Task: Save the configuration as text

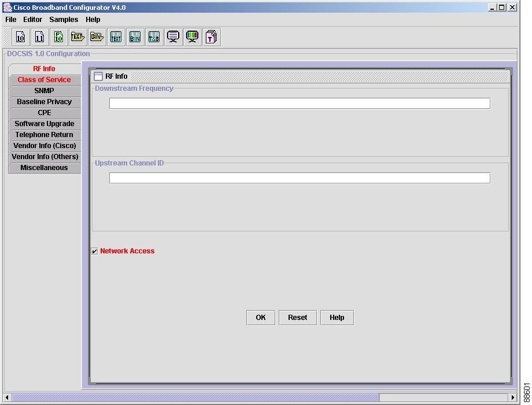Action: click(116, 36)
